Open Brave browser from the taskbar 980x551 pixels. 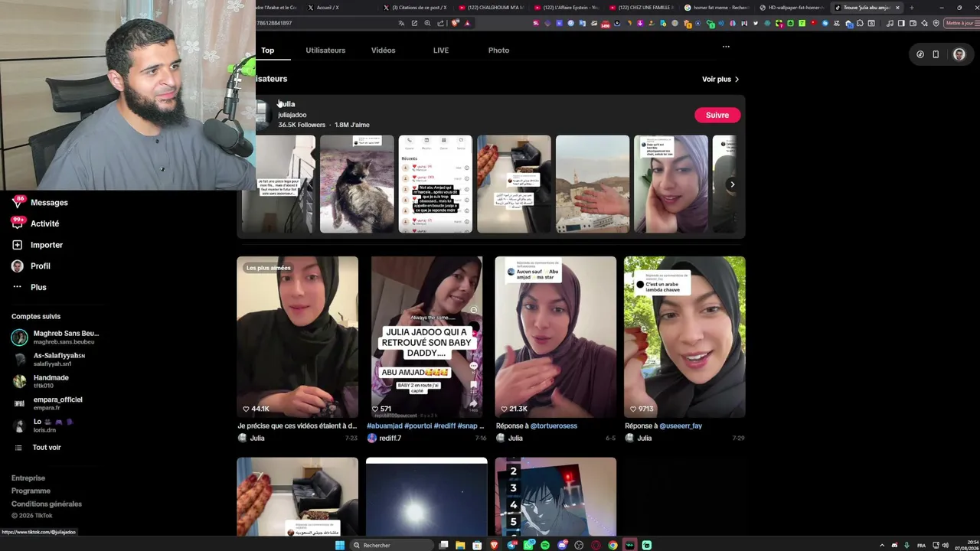pyautogui.click(x=494, y=545)
